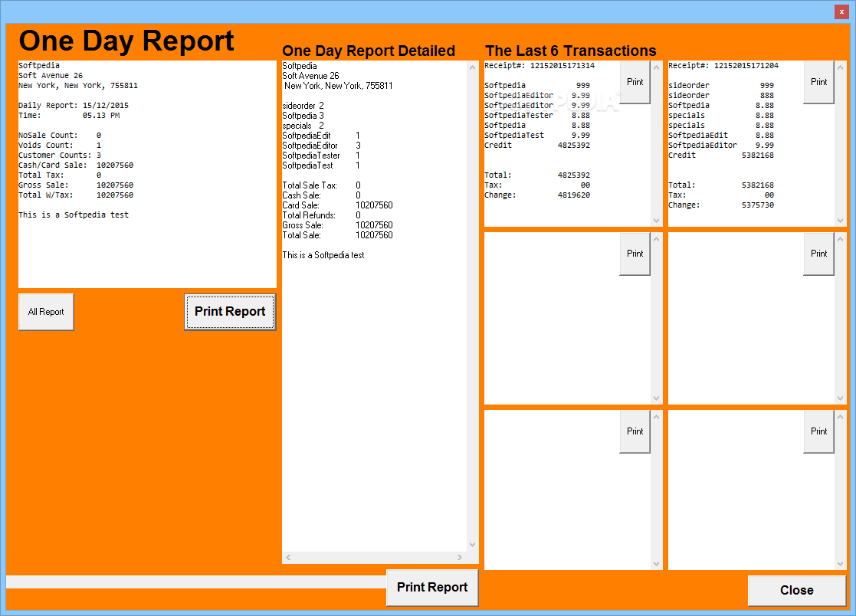Click 'Cash/Card Sale: 10207560' line
Image resolution: width=856 pixels, height=616 pixels.
(x=76, y=165)
